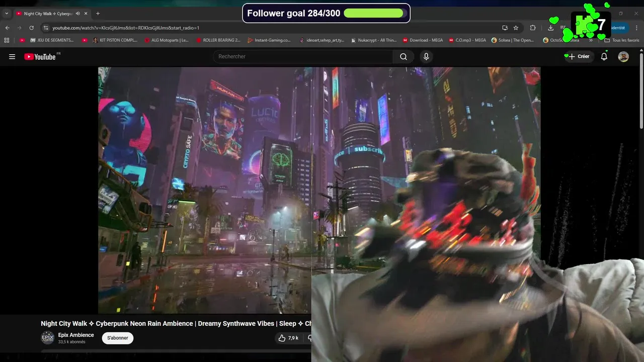Viewport: 644px width, 362px height.
Task: Open the apps grid in bookmarks bar
Action: pyautogui.click(x=7, y=40)
